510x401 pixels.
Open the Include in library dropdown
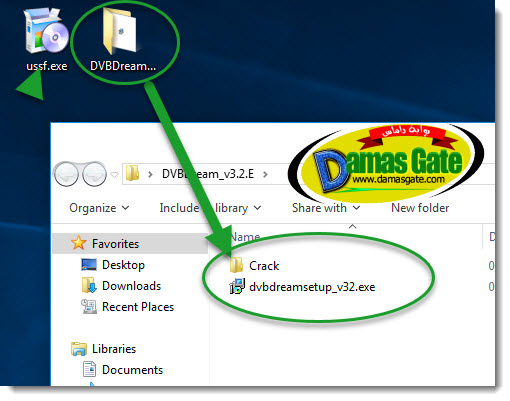click(210, 208)
